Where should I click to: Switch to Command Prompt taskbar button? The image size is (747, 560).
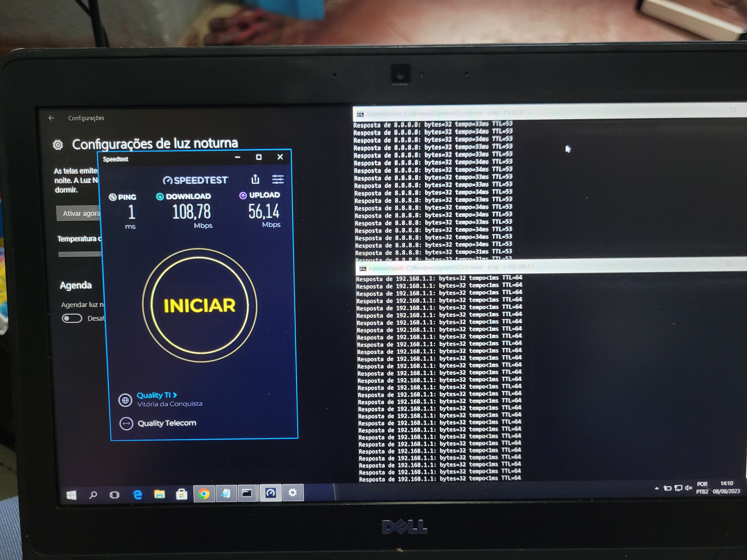[247, 494]
